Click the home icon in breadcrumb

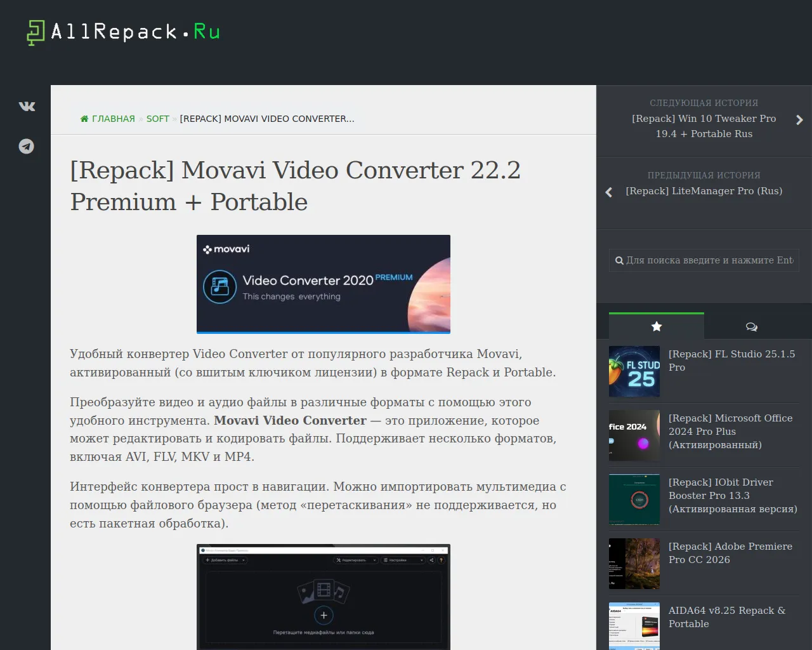coord(84,119)
